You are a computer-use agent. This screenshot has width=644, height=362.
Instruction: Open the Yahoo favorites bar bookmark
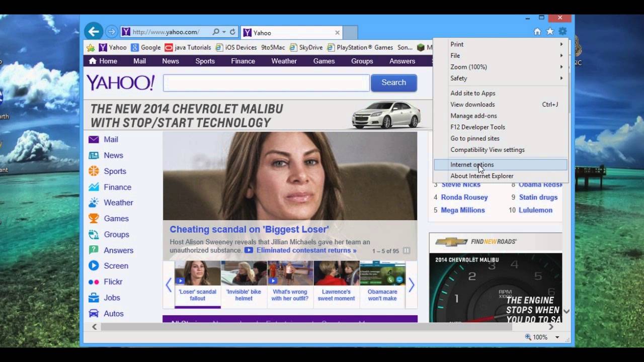[113, 48]
